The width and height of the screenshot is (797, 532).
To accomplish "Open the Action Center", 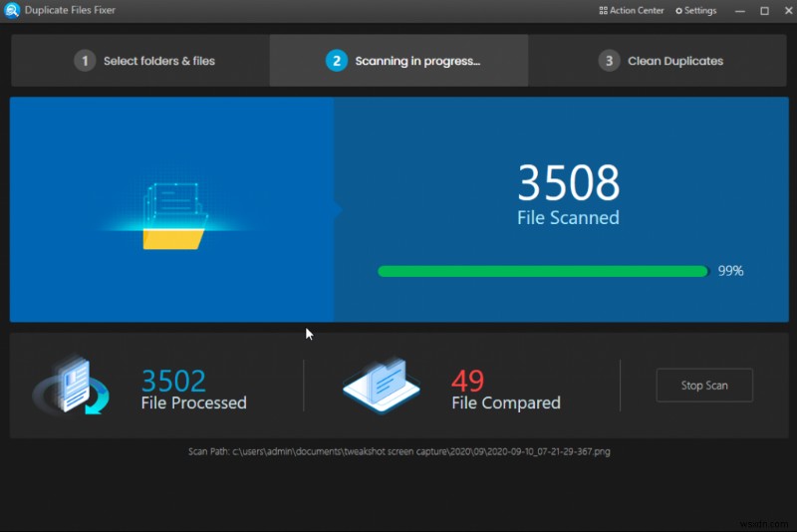I will coord(632,10).
